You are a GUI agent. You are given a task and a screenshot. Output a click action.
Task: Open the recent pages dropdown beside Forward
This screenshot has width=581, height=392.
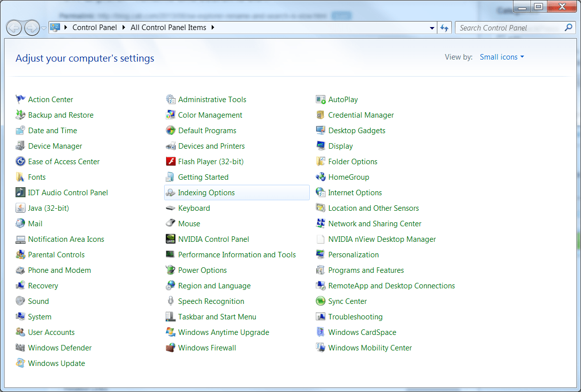(44, 28)
